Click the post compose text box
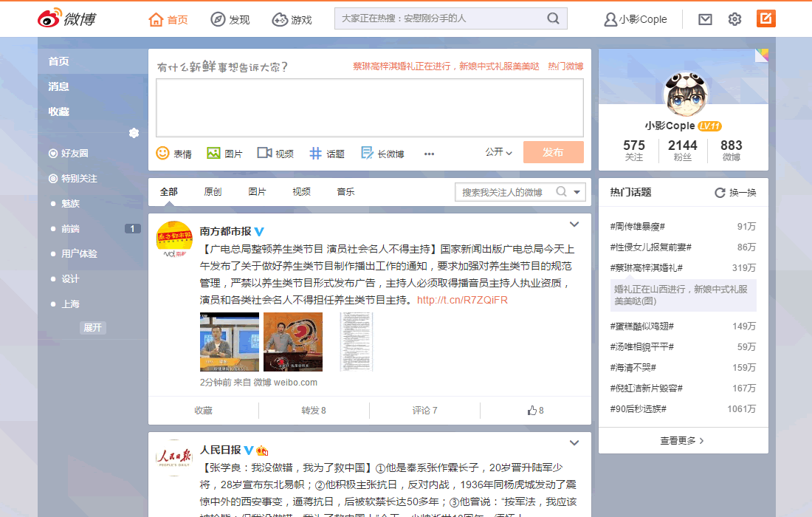Screen dimensions: 812x517 tap(370, 108)
